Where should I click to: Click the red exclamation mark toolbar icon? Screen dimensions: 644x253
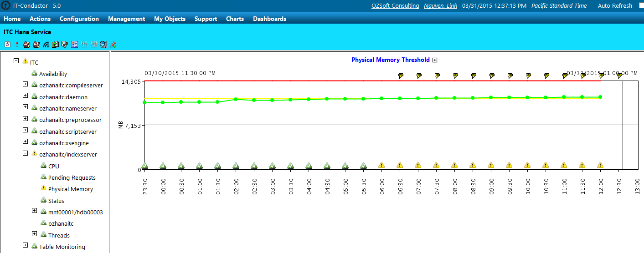point(17,44)
